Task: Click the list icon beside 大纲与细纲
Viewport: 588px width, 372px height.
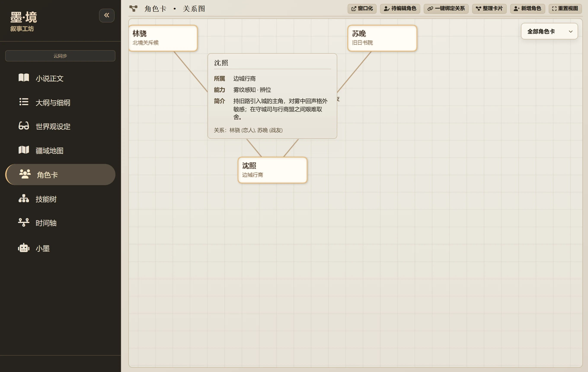Action: tap(24, 102)
